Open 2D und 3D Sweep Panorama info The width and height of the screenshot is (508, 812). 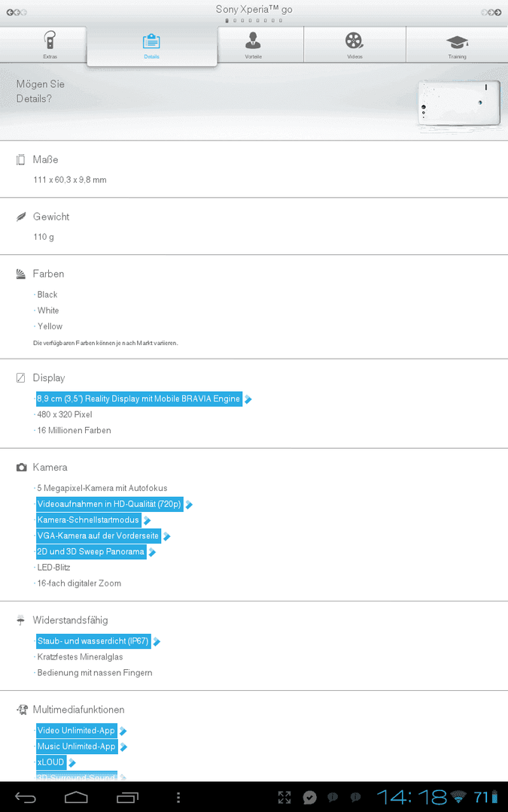(91, 552)
